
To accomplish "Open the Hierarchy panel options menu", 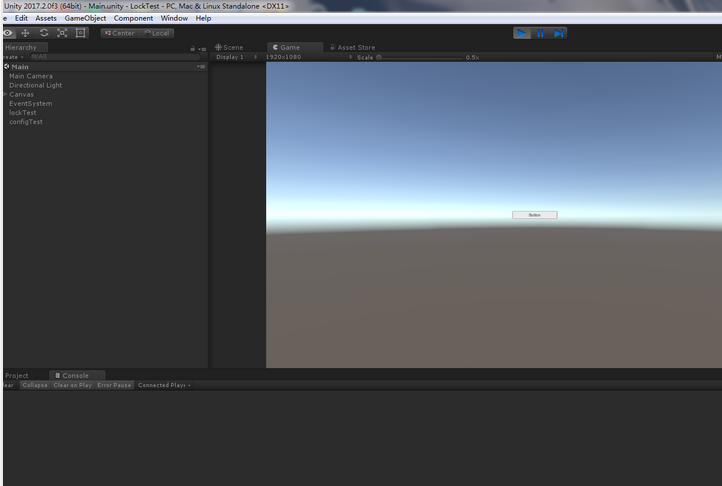I will 202,49.
